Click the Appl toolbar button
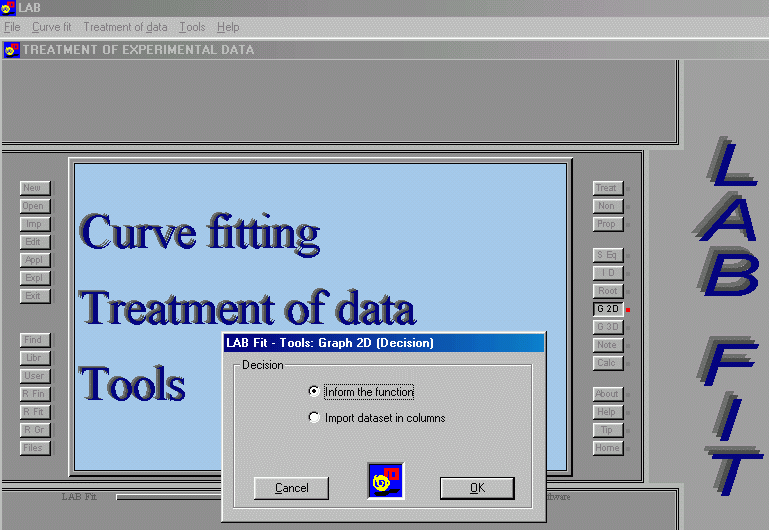Screen dimensions: 769x530 (x=35, y=260)
